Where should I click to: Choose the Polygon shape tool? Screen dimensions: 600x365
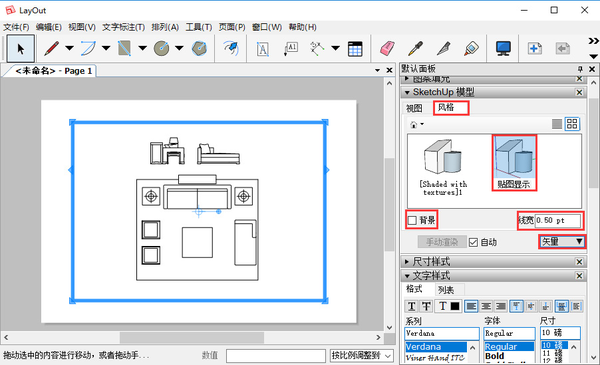click(x=199, y=49)
